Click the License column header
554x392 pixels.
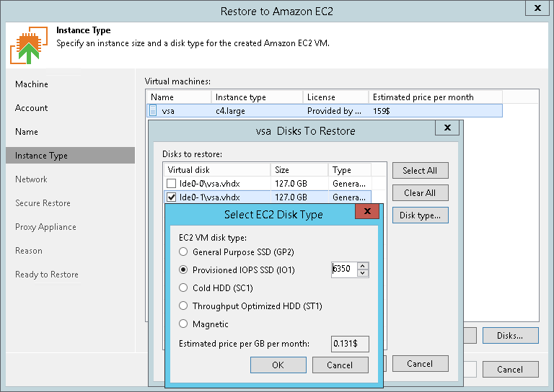(335, 97)
